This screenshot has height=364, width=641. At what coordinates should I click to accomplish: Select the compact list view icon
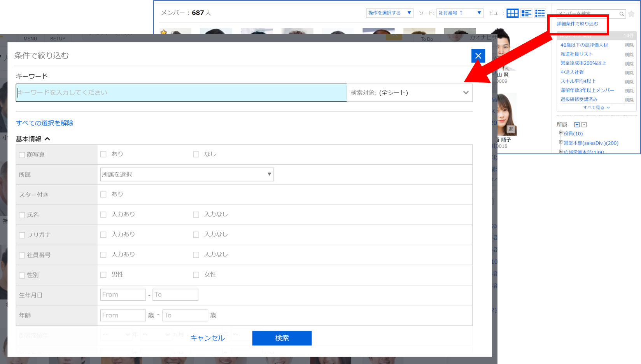pos(540,13)
